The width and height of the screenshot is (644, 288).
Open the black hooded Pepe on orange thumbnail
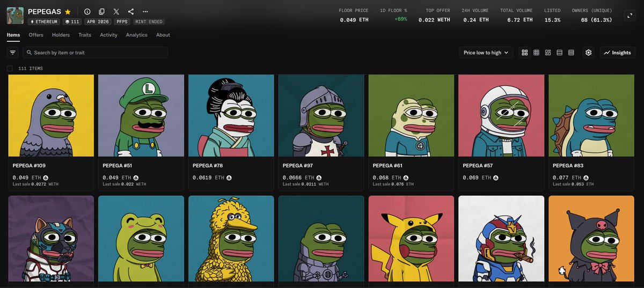coord(591,239)
